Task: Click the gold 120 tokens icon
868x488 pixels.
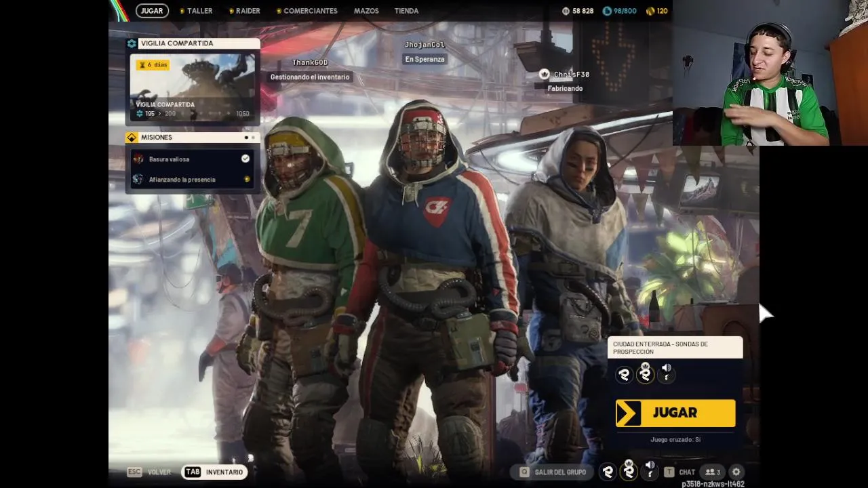Action: [650, 11]
